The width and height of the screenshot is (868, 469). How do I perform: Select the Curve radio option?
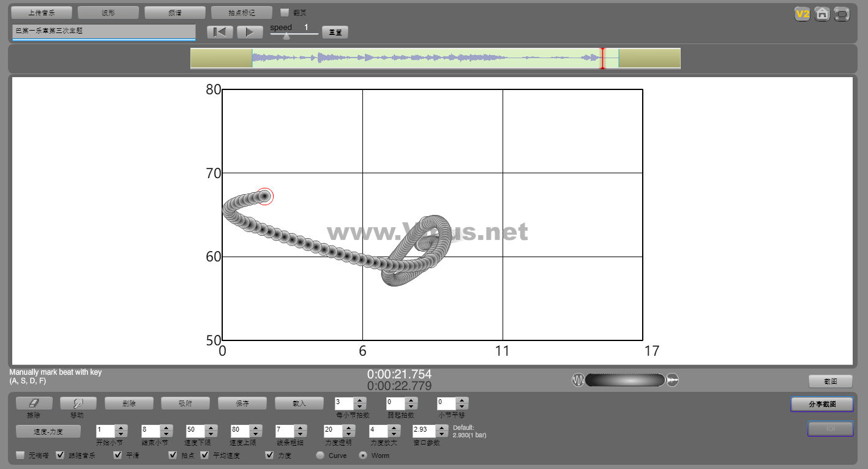point(320,455)
